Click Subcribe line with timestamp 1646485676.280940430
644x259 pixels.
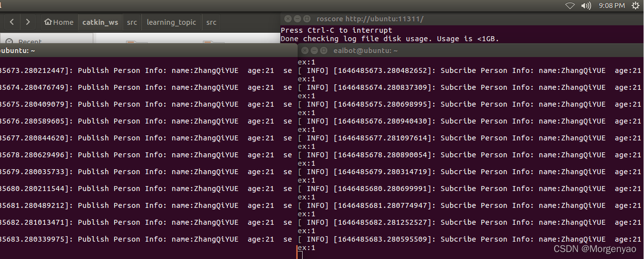point(469,121)
